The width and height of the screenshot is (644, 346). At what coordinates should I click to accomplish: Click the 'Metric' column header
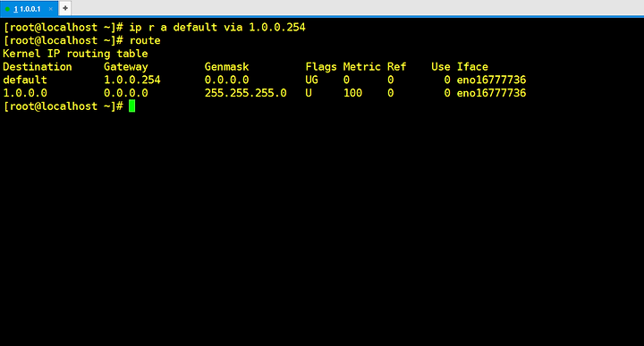pyautogui.click(x=362, y=67)
